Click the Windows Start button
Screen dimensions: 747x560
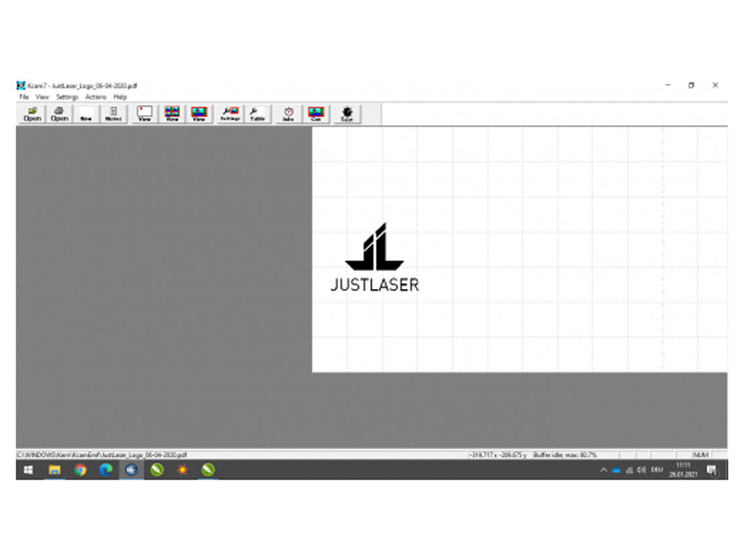coord(28,470)
